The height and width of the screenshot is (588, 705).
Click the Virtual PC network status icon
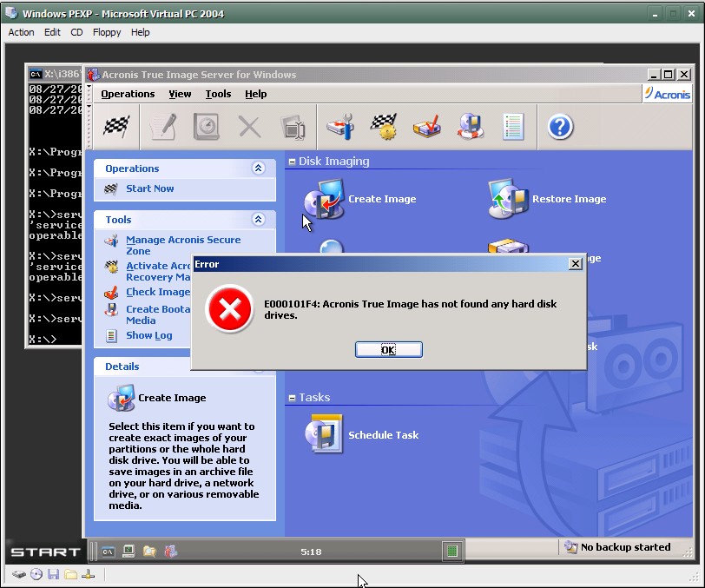coord(89,574)
